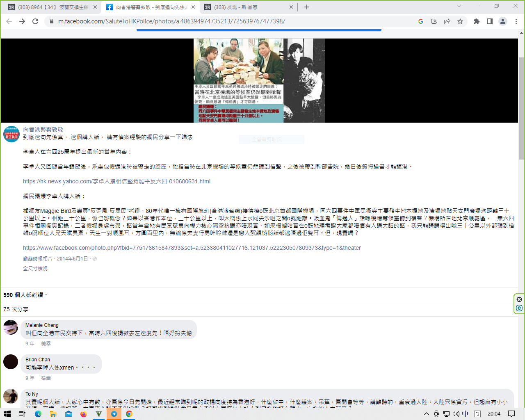Open Task View on the taskbar
The width and height of the screenshot is (525, 420).
(22, 414)
